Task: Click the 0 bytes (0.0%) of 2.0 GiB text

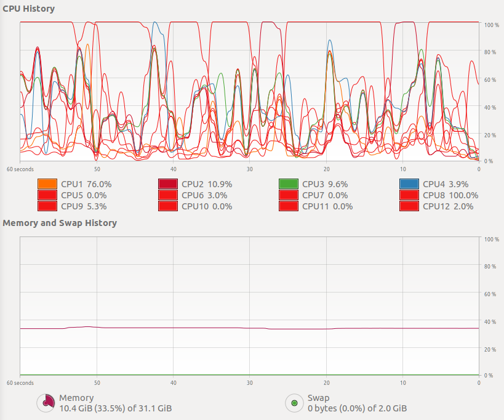Action: click(357, 408)
